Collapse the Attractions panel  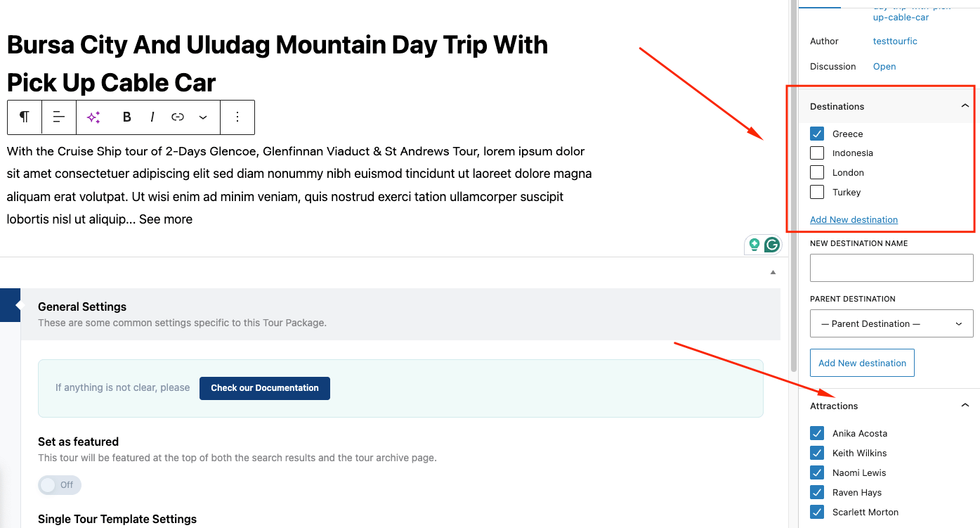(965, 406)
